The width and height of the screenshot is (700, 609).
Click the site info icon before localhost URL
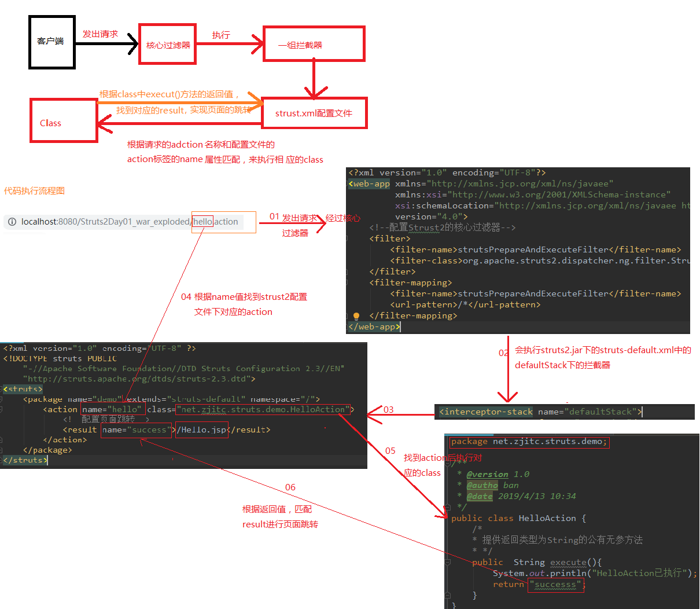(12, 222)
